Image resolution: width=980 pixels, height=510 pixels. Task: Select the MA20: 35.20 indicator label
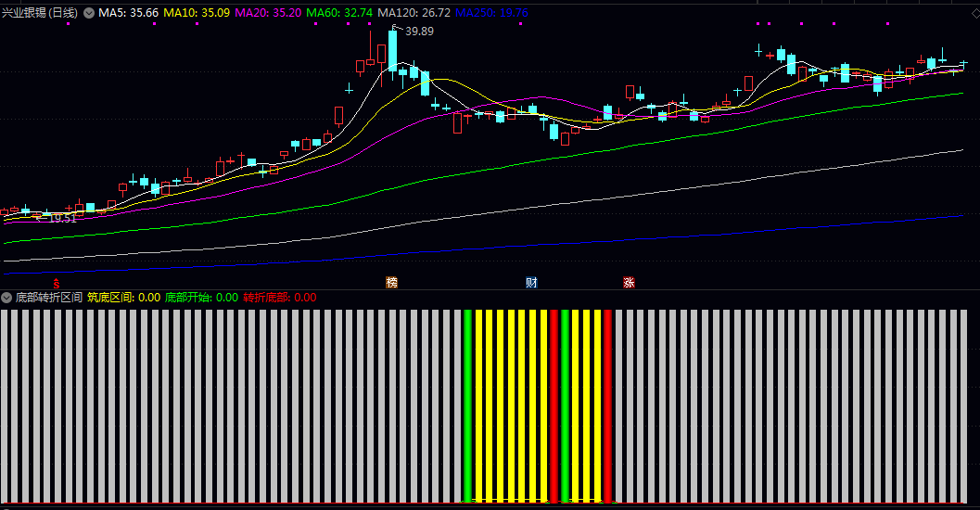click(x=268, y=12)
